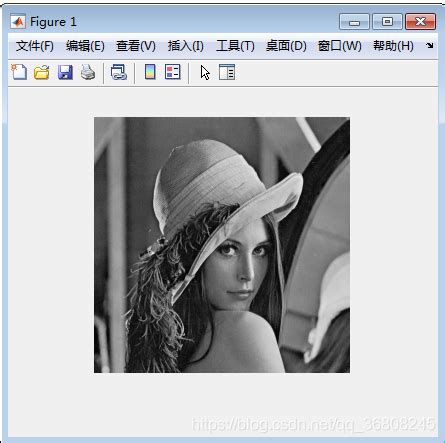Print the figure with the printer icon
The height and width of the screenshot is (443, 445).
pyautogui.click(x=88, y=72)
